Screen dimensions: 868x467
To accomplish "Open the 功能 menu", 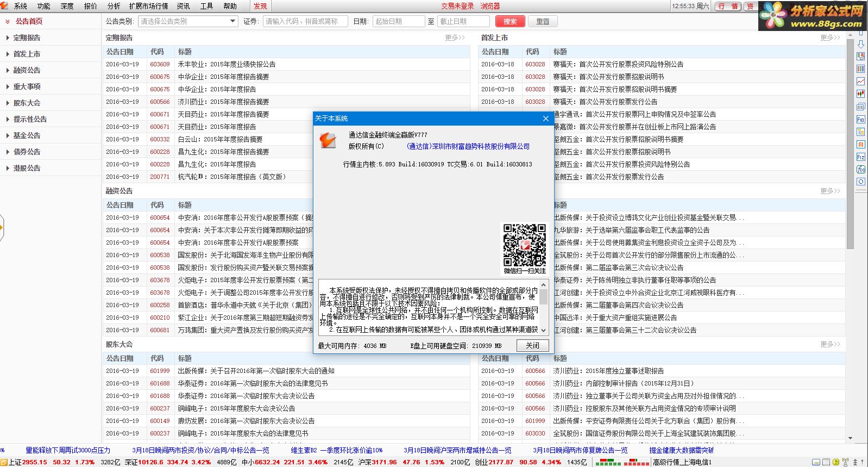I will click(x=44, y=6).
